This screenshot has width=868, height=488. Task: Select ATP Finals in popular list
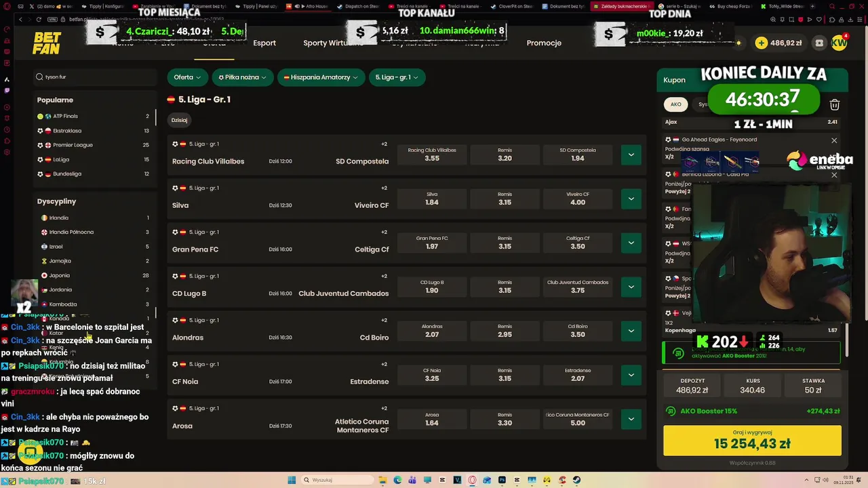[94, 116]
